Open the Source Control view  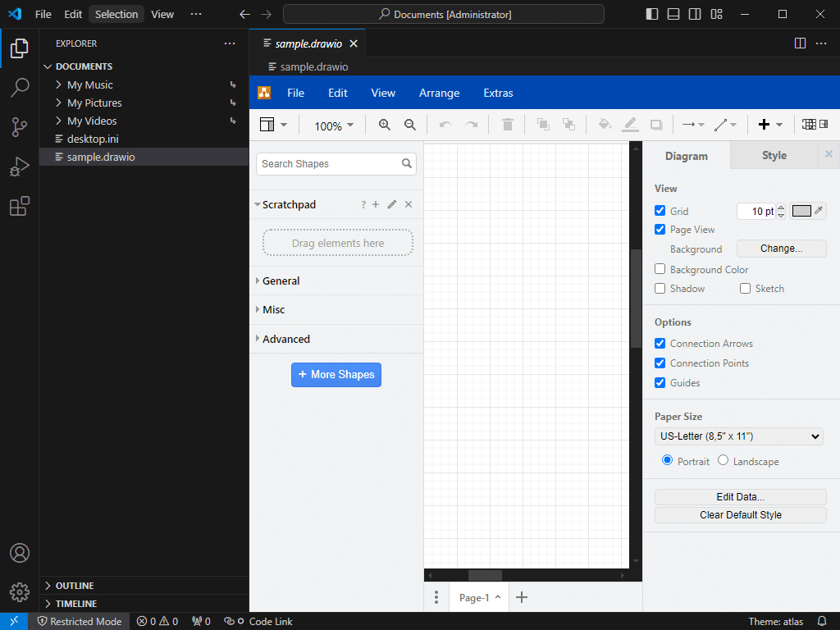pos(20,127)
